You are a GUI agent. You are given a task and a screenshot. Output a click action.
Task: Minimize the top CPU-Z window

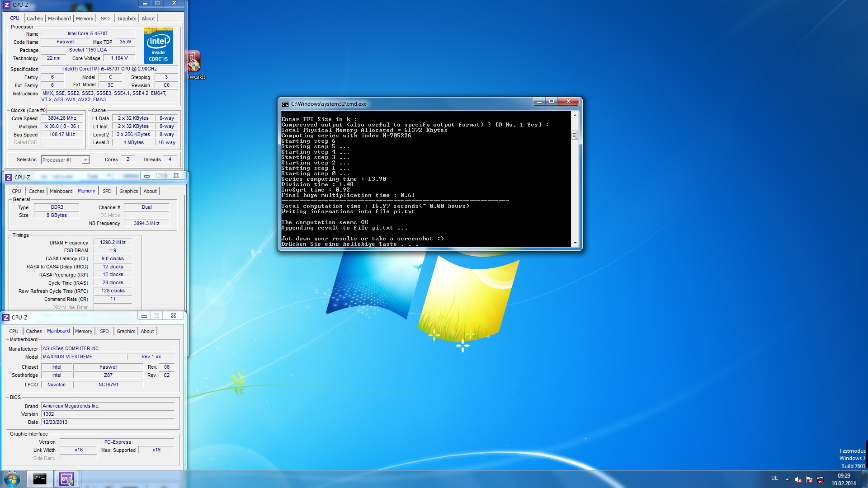click(x=145, y=3)
